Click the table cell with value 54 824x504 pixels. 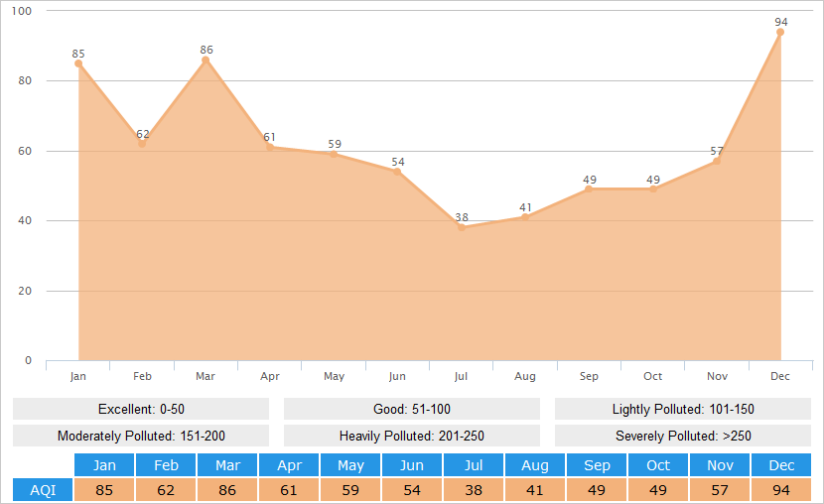[412, 490]
